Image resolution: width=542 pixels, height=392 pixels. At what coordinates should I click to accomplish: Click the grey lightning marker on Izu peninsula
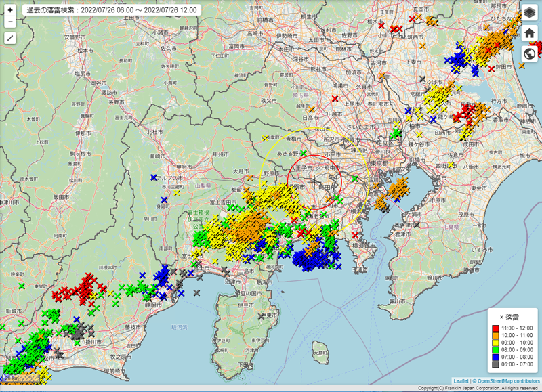tap(262, 316)
